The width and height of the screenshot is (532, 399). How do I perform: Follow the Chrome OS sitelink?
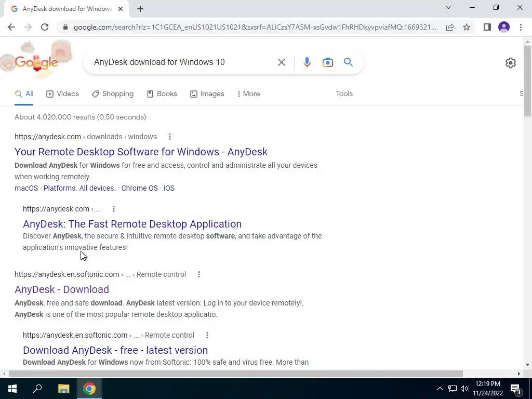coord(139,188)
